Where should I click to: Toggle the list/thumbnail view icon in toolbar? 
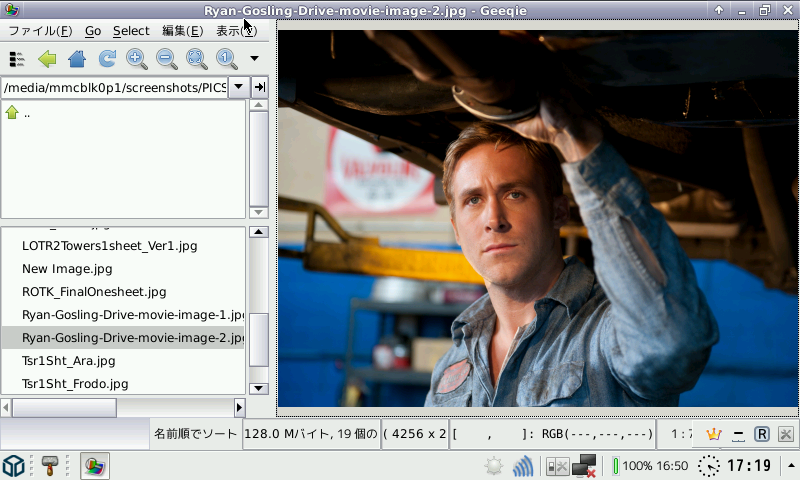[x=17, y=59]
